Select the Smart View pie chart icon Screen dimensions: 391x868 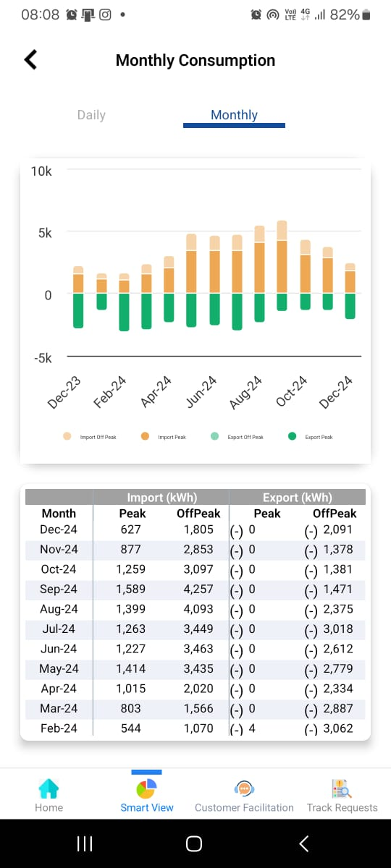click(146, 788)
